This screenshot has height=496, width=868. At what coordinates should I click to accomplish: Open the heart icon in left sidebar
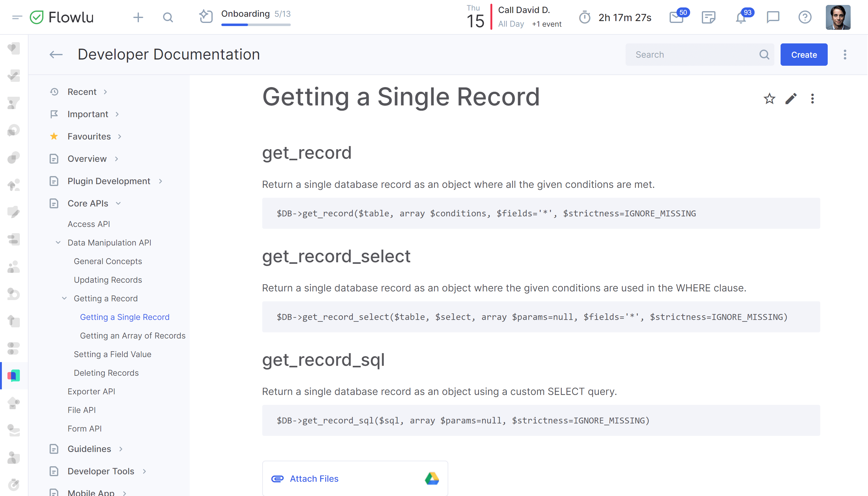pyautogui.click(x=14, y=48)
